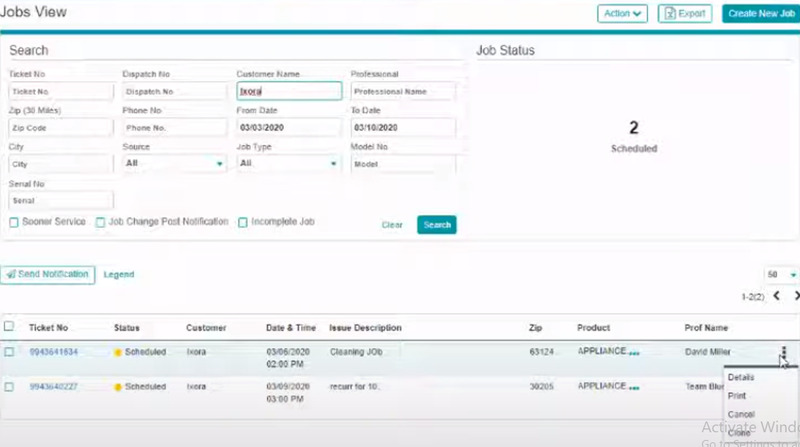Toggle Job Change Post Notification checkbox
800x447 pixels.
click(101, 222)
